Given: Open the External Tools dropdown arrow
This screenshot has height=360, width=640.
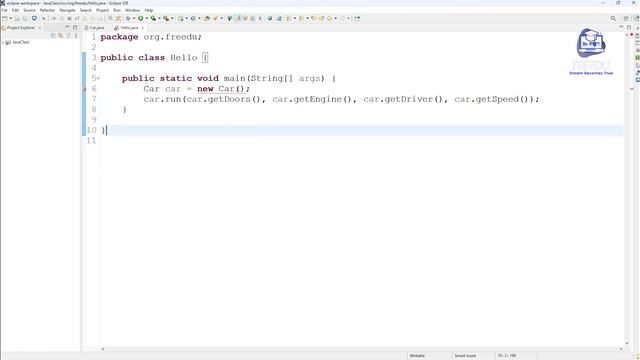Looking at the screenshot, I should [x=172, y=18].
